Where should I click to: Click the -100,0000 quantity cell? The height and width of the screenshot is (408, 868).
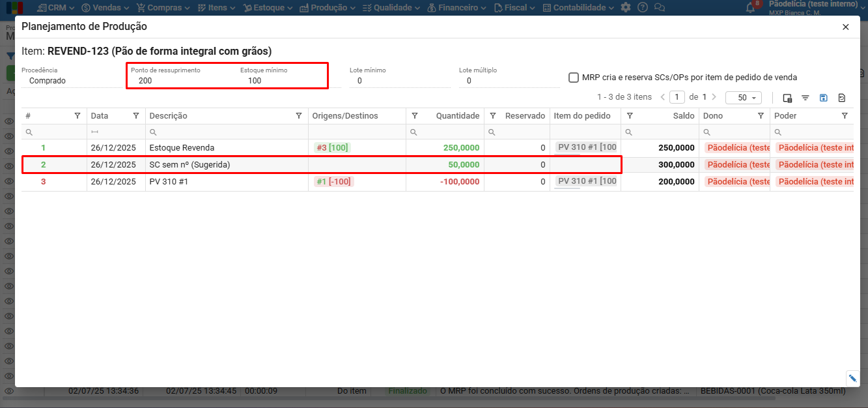click(445, 182)
